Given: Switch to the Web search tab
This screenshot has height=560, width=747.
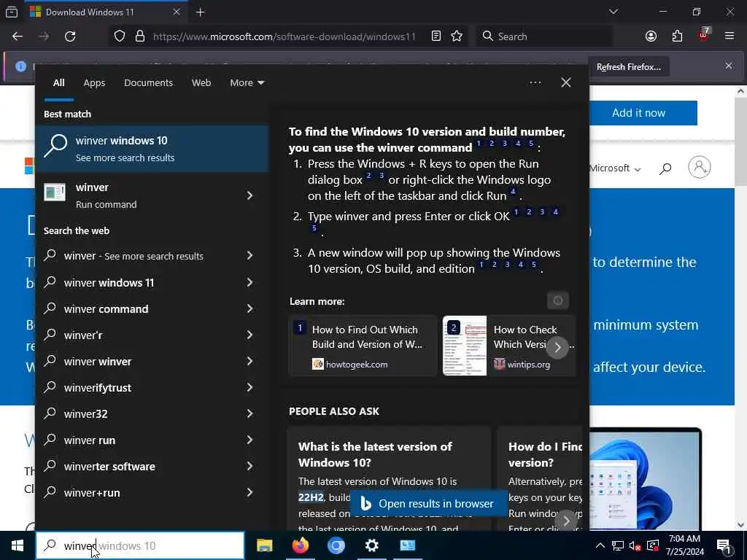Looking at the screenshot, I should 201,83.
